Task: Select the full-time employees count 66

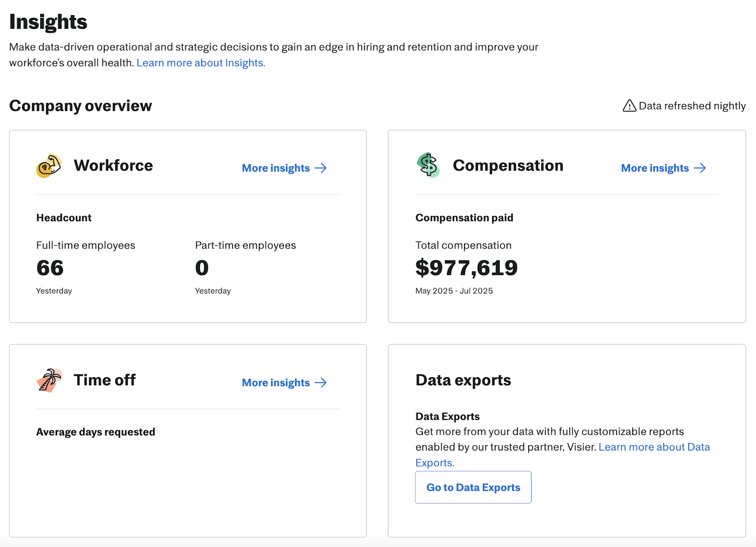Action: pyautogui.click(x=50, y=268)
